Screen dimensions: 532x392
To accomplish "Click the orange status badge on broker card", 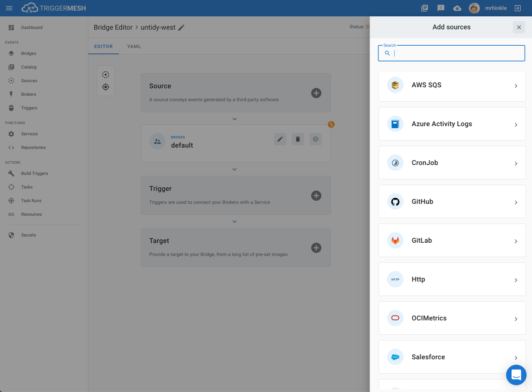I will tap(331, 124).
